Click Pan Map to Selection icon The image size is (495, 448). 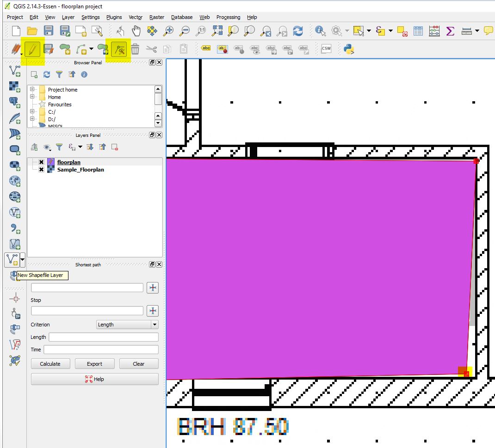(x=152, y=31)
